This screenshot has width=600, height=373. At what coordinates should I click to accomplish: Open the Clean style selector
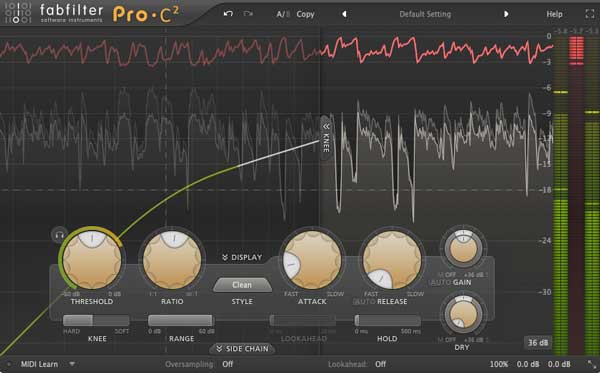coord(242,285)
